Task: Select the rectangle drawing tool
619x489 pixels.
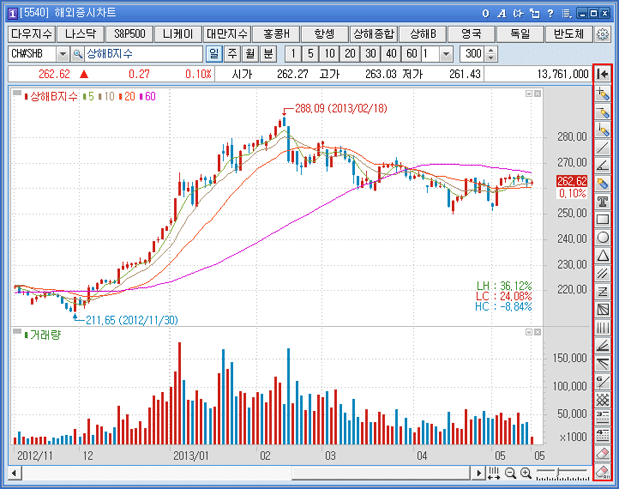Action: (x=602, y=219)
